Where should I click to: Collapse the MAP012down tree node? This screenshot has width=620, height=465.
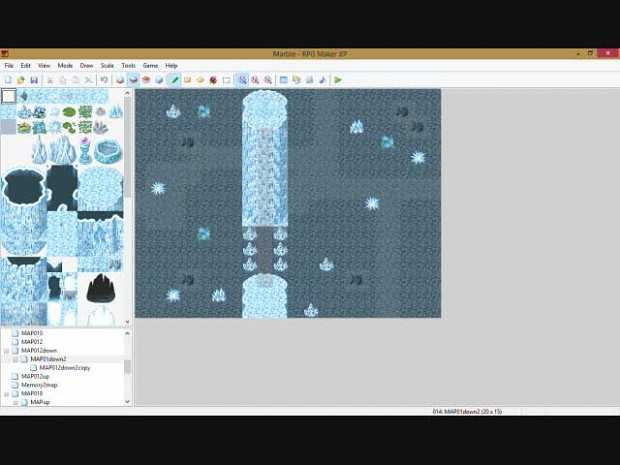pos(6,351)
